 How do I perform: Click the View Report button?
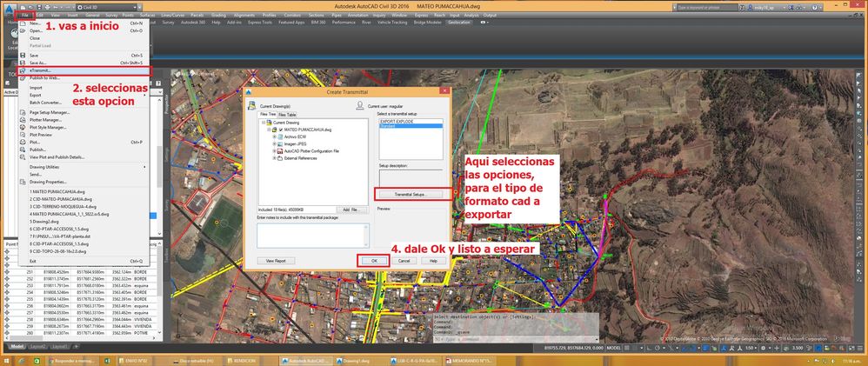(276, 260)
